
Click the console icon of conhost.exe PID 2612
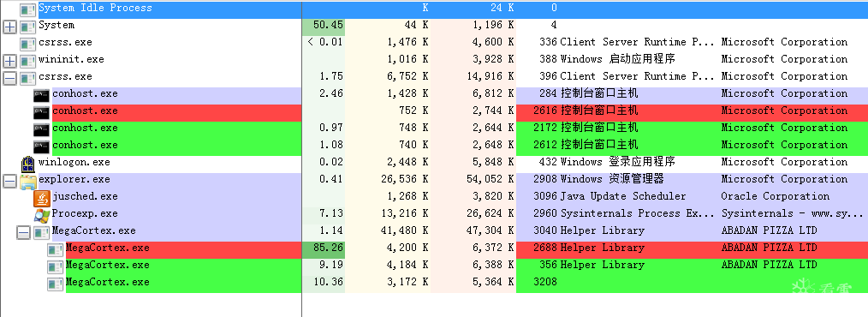(42, 147)
